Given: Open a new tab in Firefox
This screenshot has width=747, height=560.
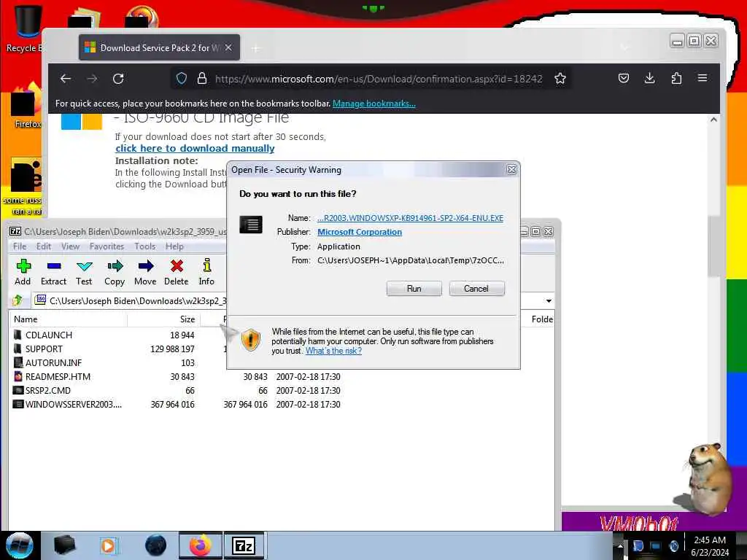Looking at the screenshot, I should click(x=256, y=48).
